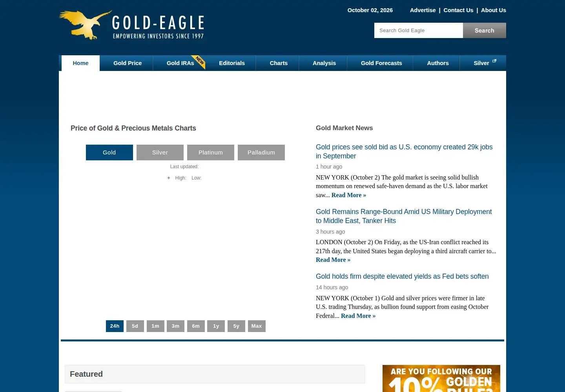
Task: Click the Contact Us link
Action: click(458, 10)
